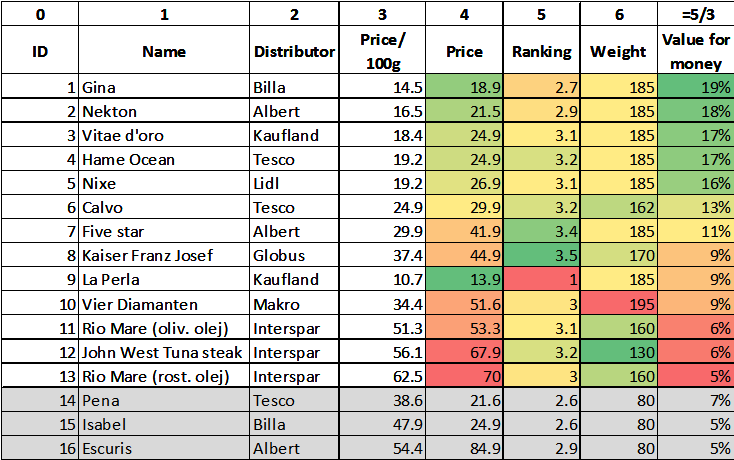
Task: Select the "Gina" name cell
Action: [x=164, y=88]
